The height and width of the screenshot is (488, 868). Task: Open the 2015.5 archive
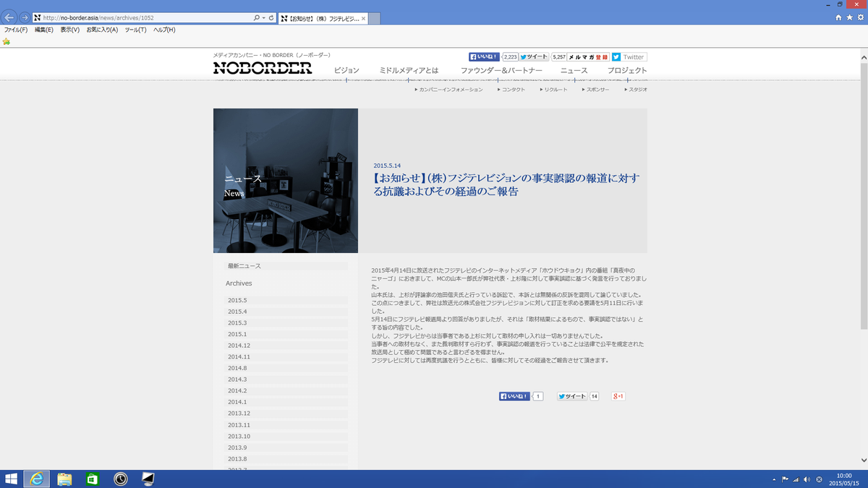(x=286, y=300)
